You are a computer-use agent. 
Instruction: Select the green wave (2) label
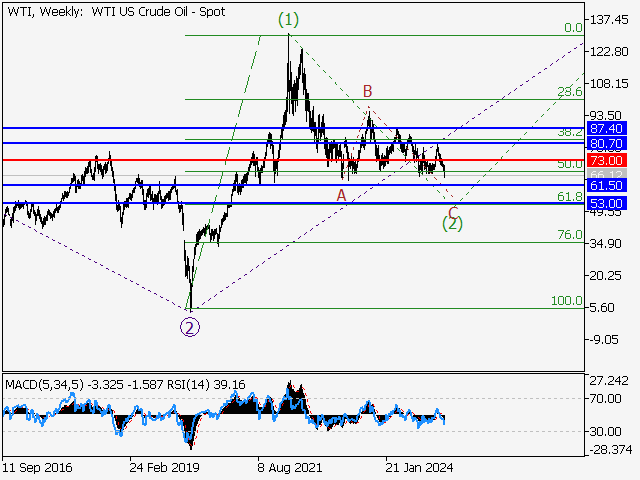(x=453, y=224)
